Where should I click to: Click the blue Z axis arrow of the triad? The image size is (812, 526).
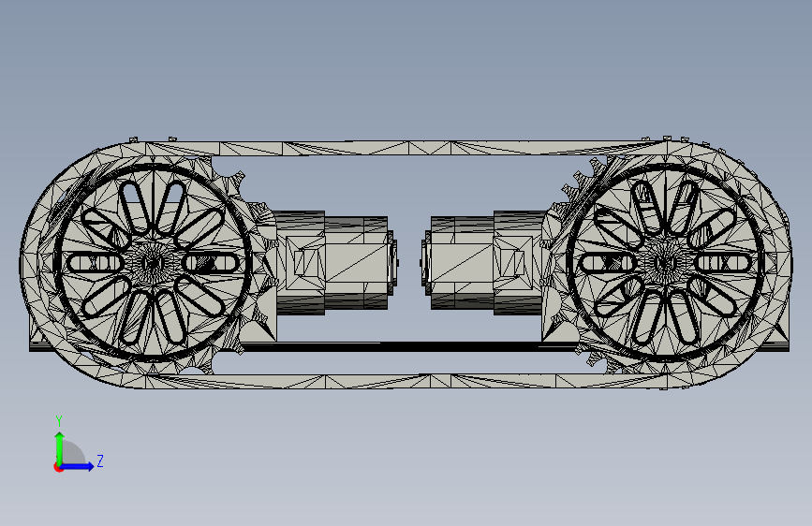click(x=78, y=466)
